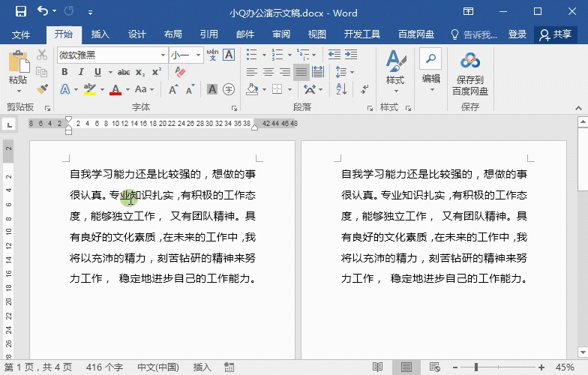Switch to the 设计 ribbon tab
Image resolution: width=588 pixels, height=375 pixels.
(136, 34)
